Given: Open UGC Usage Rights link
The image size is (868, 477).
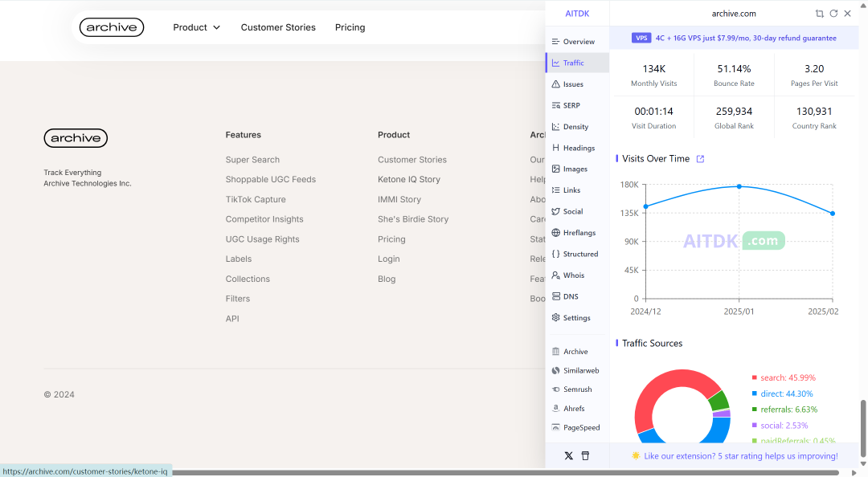Looking at the screenshot, I should click(x=262, y=239).
